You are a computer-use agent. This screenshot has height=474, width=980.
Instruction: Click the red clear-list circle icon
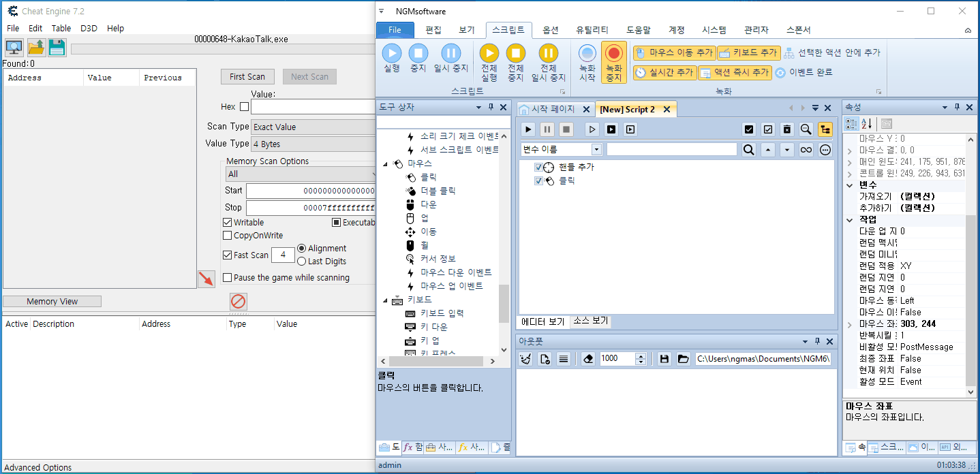[239, 301]
